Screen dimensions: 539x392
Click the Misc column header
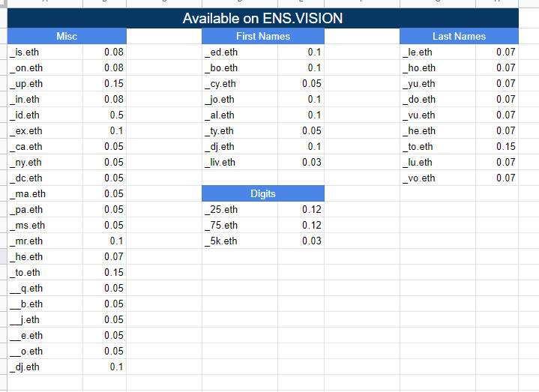[x=67, y=36]
